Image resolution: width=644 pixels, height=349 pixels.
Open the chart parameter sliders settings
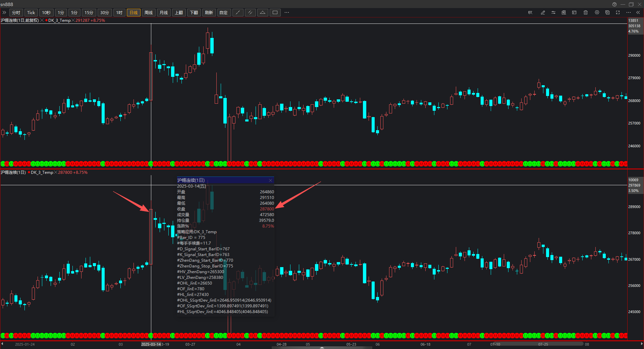point(553,13)
